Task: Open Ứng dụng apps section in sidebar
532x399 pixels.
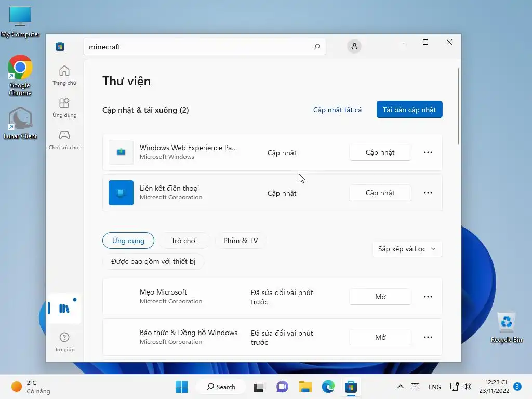Action: click(64, 108)
